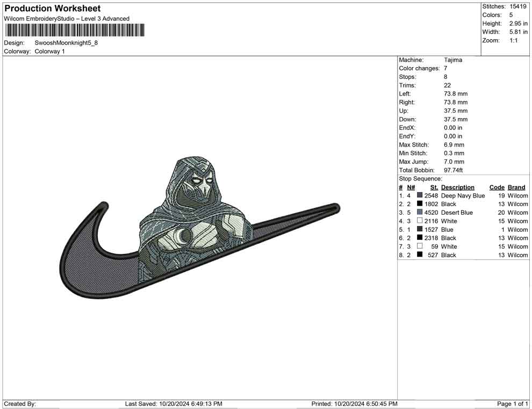Select the Trims value 22
This screenshot has height=409, width=532.
[447, 85]
